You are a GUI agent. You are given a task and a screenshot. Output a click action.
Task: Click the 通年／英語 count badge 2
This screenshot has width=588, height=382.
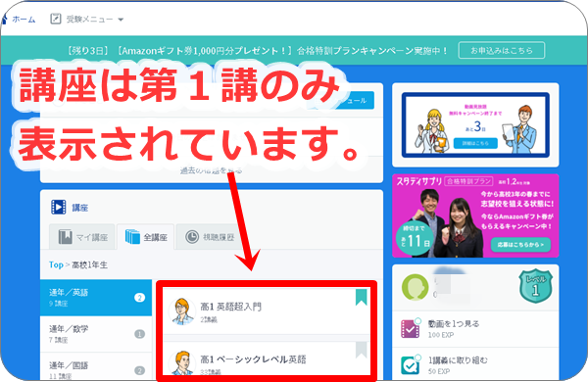139,298
